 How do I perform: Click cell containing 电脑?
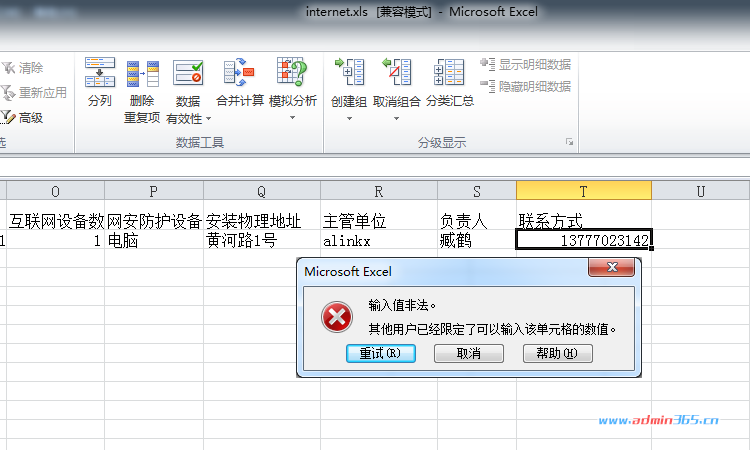click(x=154, y=240)
